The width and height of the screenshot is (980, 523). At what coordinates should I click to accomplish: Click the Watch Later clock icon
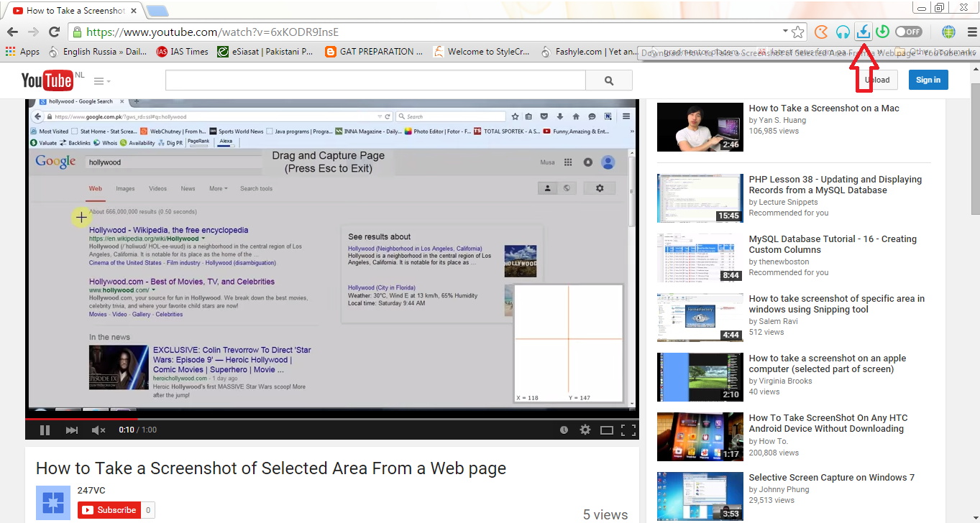tap(564, 430)
